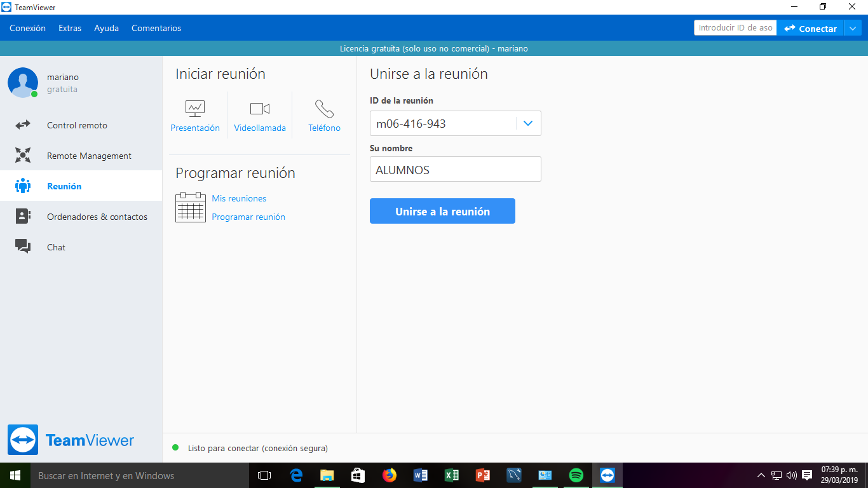The width and height of the screenshot is (868, 488).
Task: Start a Presentación meeting
Action: (195, 109)
